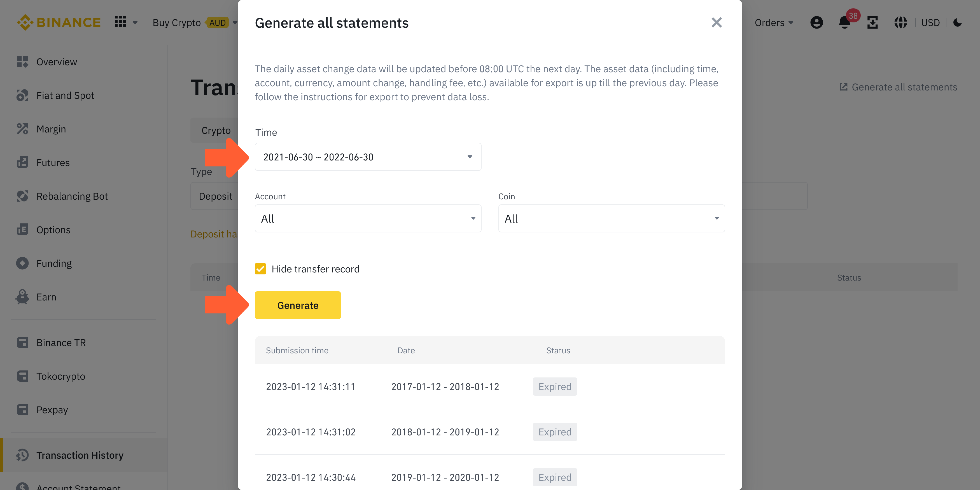Change currency from USD
This screenshot has height=490, width=980.
[x=930, y=22]
